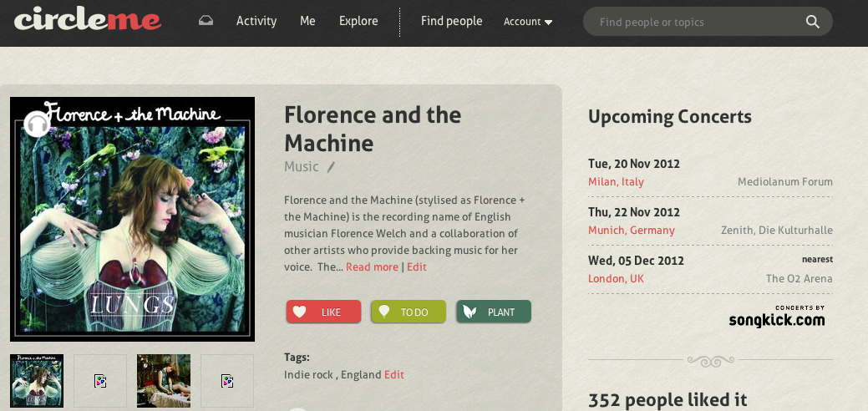The height and width of the screenshot is (411, 868).
Task: Open the Me profile menu item
Action: [307, 22]
